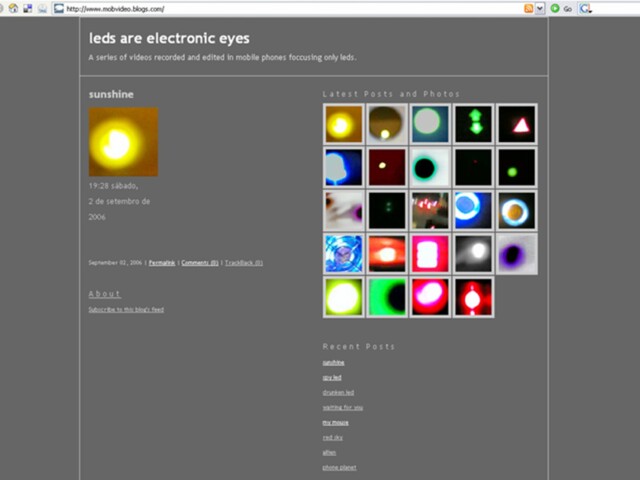Subscribe to this blog's feed link
Image resolution: width=640 pixels, height=480 pixels.
(126, 310)
